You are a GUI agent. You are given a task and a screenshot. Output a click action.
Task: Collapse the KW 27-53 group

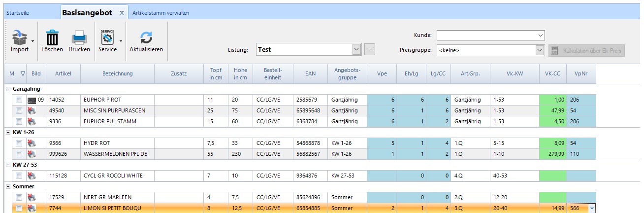[x=8, y=165]
